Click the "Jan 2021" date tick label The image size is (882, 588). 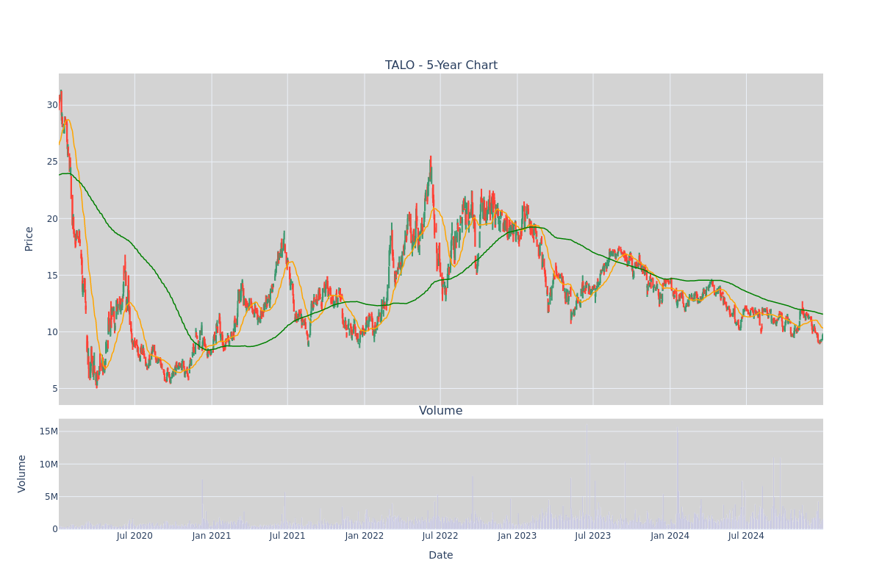pyautogui.click(x=212, y=536)
